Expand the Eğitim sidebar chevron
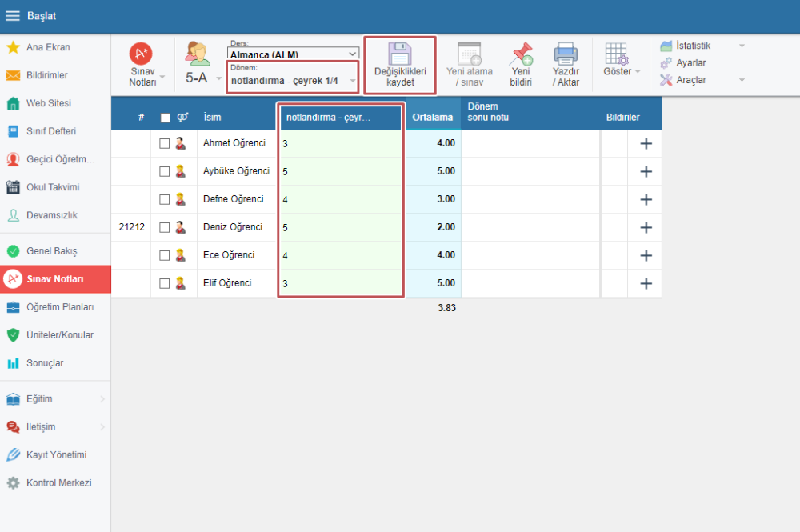Screen dimensions: 800x532 coord(102,399)
